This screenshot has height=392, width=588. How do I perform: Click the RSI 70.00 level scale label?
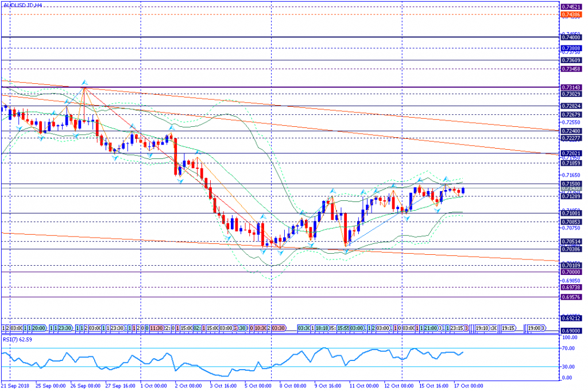pos(569,348)
